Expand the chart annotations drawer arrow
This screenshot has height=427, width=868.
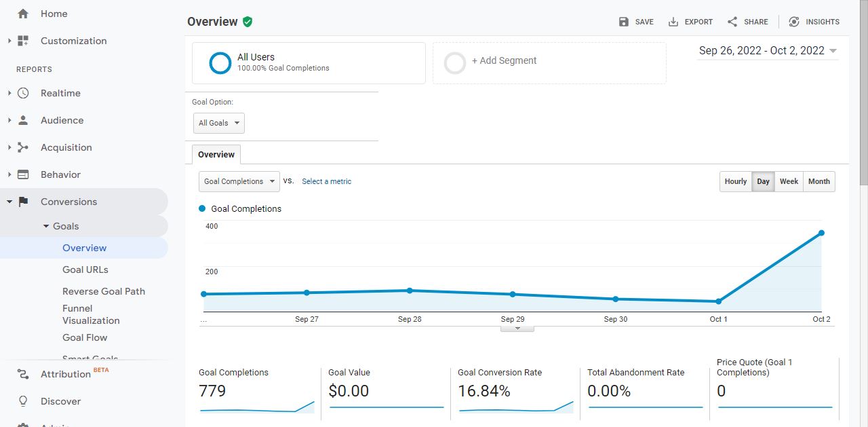tap(517, 329)
